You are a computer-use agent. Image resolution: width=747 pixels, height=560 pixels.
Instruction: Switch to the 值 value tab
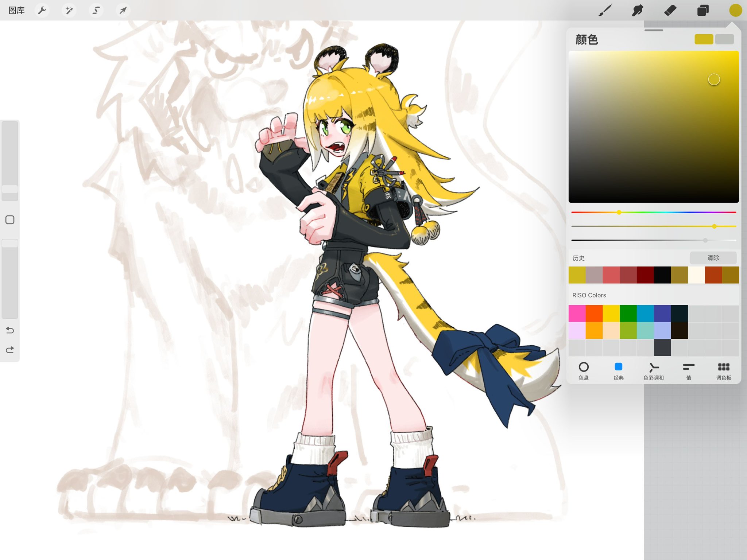tap(689, 371)
